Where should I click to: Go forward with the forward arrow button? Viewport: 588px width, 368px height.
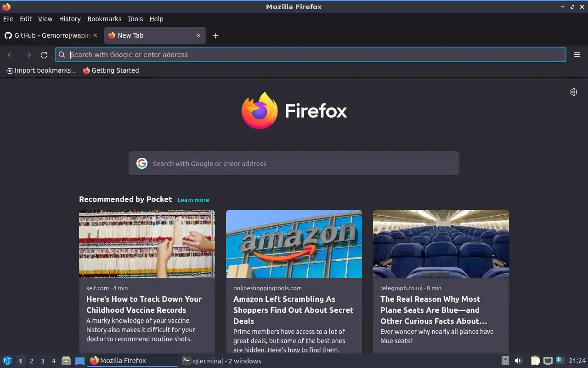(x=28, y=55)
